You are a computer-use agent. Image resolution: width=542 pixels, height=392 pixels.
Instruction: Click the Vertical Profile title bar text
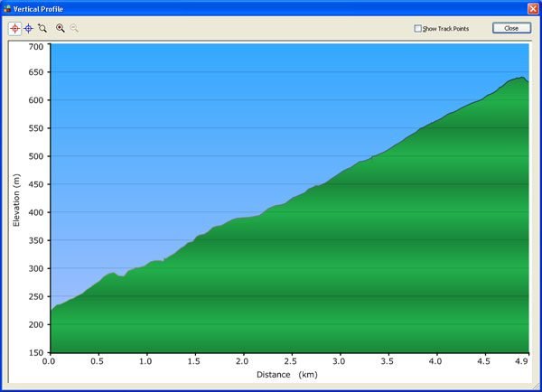point(41,8)
